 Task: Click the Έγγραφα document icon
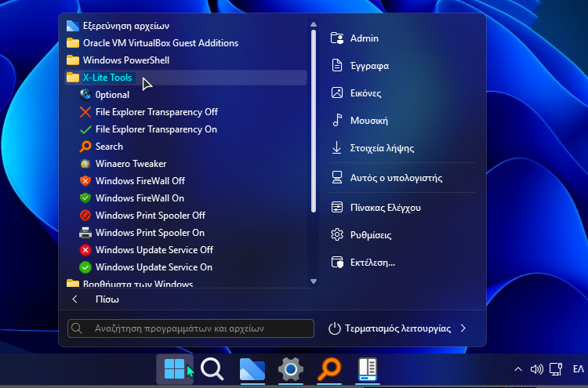pyautogui.click(x=337, y=66)
